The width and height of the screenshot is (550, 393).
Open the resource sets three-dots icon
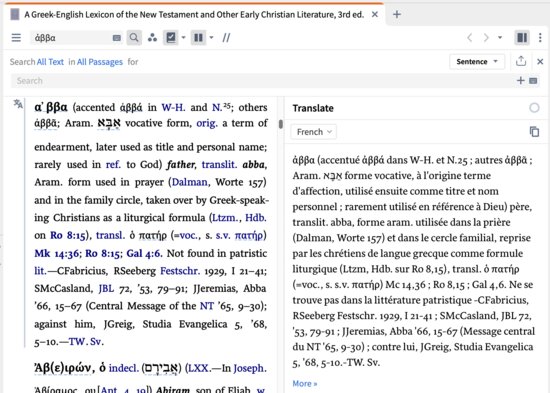(x=152, y=38)
